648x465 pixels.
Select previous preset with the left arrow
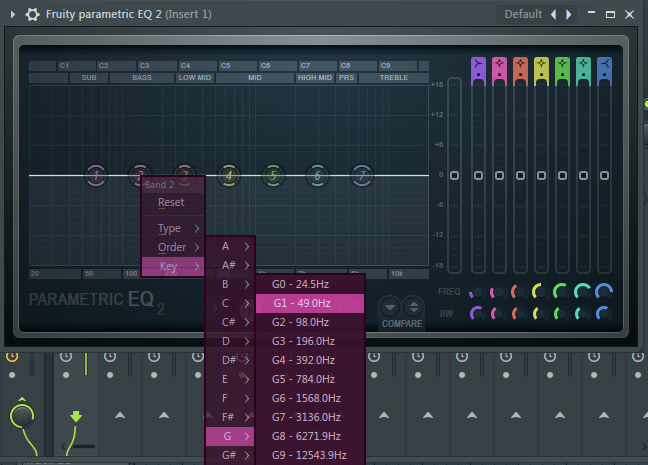pyautogui.click(x=554, y=15)
